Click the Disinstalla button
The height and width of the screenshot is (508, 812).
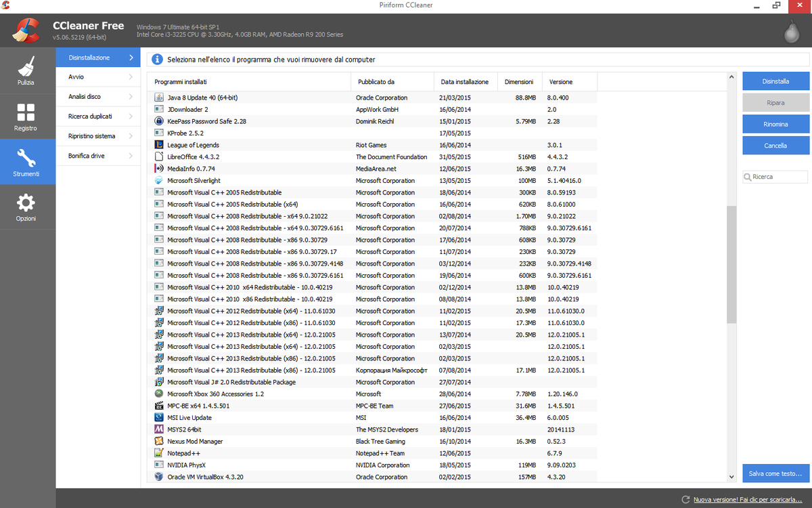[x=775, y=81]
